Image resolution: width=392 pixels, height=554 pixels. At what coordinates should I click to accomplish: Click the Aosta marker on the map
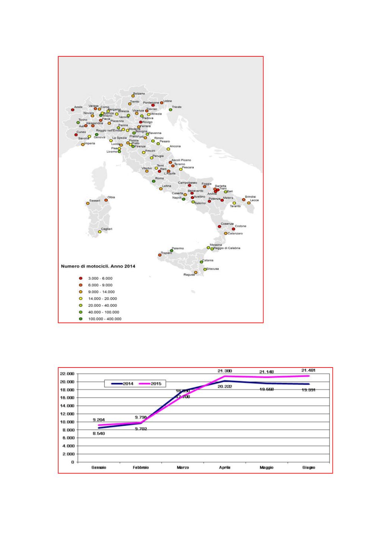(73, 110)
